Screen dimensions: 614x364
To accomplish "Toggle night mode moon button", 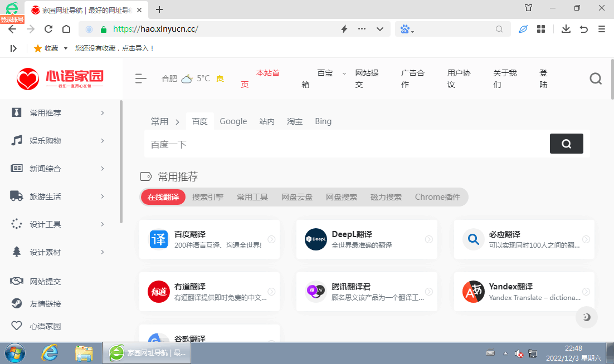I will (586, 317).
